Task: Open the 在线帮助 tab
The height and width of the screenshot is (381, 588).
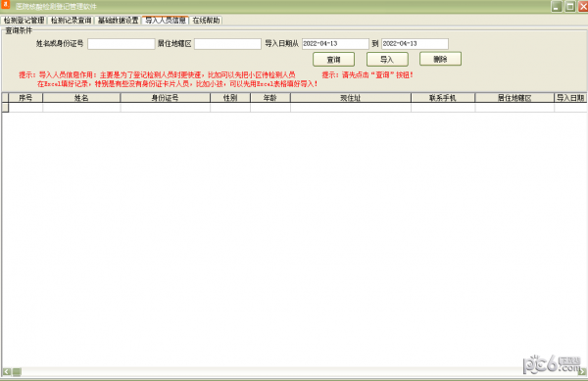Action: [x=206, y=21]
